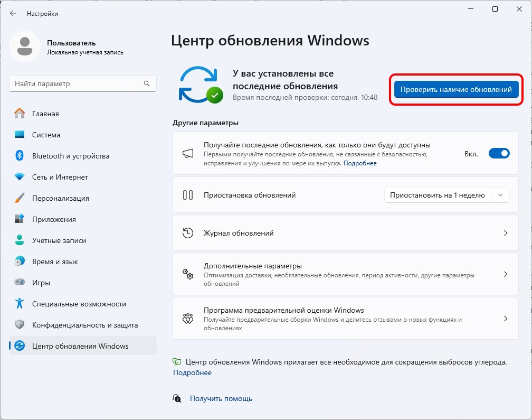Viewport: 532px width, 420px height.
Task: Expand Программа предварительной оценки Windows chevron
Action: [x=505, y=319]
